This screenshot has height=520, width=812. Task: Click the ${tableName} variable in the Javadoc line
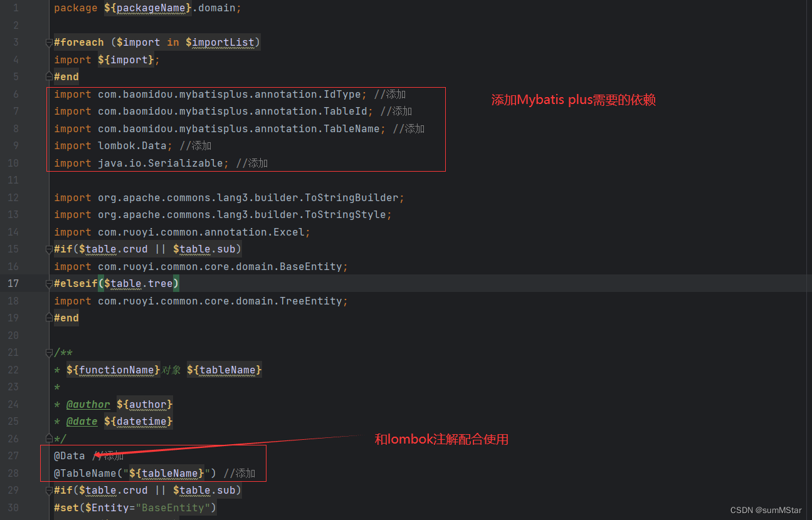pos(224,370)
